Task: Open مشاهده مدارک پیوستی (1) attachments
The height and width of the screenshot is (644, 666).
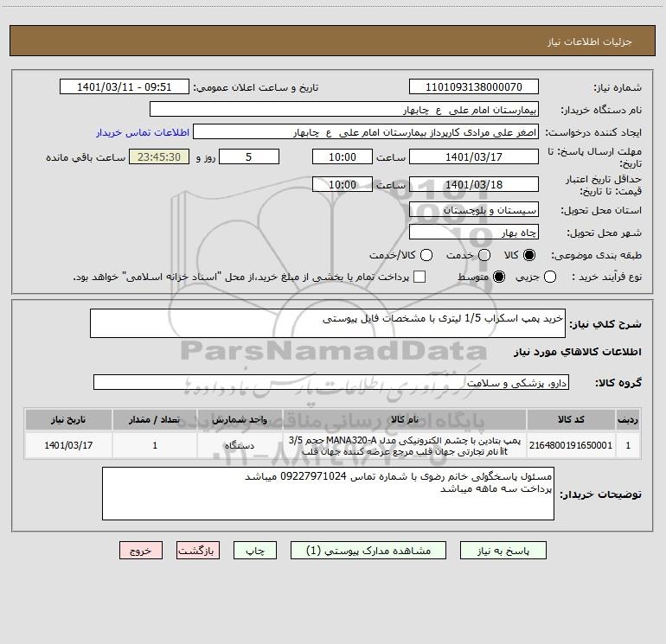Action: [x=368, y=551]
